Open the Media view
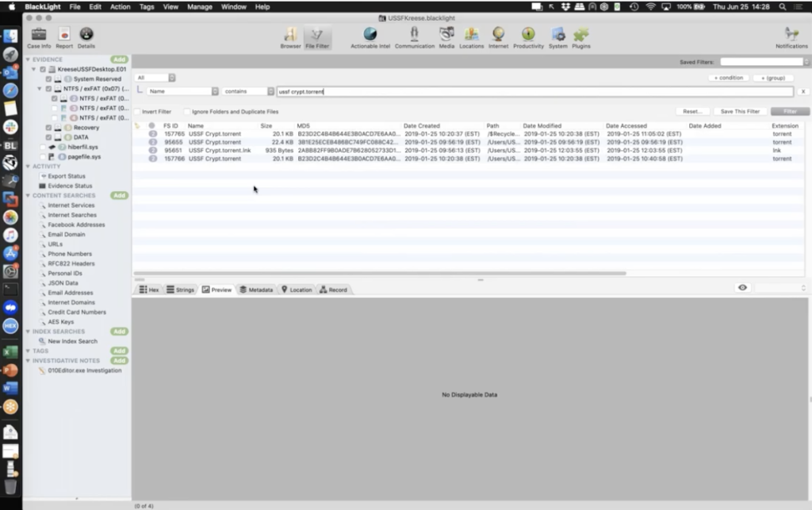This screenshot has height=510, width=812. click(446, 38)
